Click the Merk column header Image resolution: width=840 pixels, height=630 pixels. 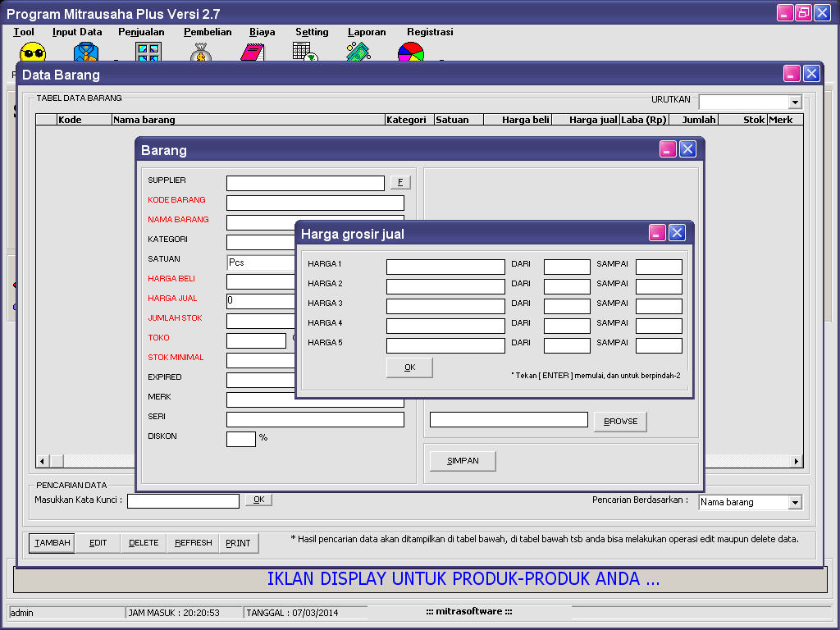pos(785,120)
